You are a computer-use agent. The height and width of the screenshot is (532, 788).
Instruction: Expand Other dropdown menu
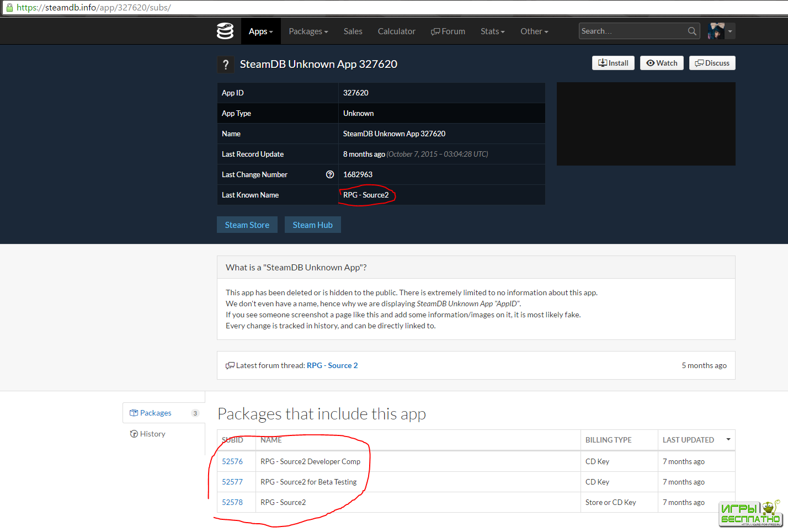tap(534, 31)
